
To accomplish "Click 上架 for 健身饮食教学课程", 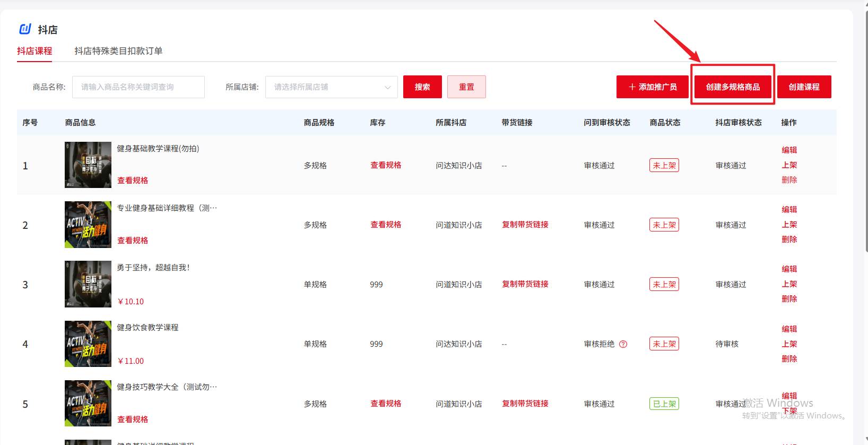I will (x=789, y=344).
